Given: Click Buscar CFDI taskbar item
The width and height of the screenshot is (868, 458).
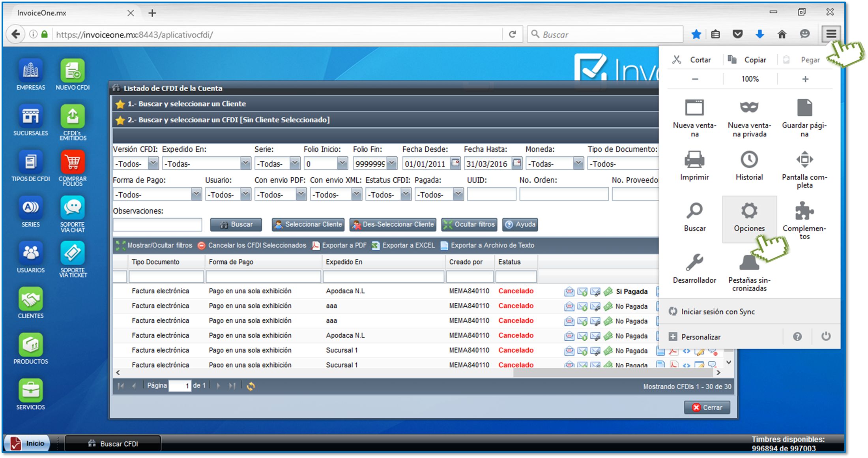Looking at the screenshot, I should point(113,443).
